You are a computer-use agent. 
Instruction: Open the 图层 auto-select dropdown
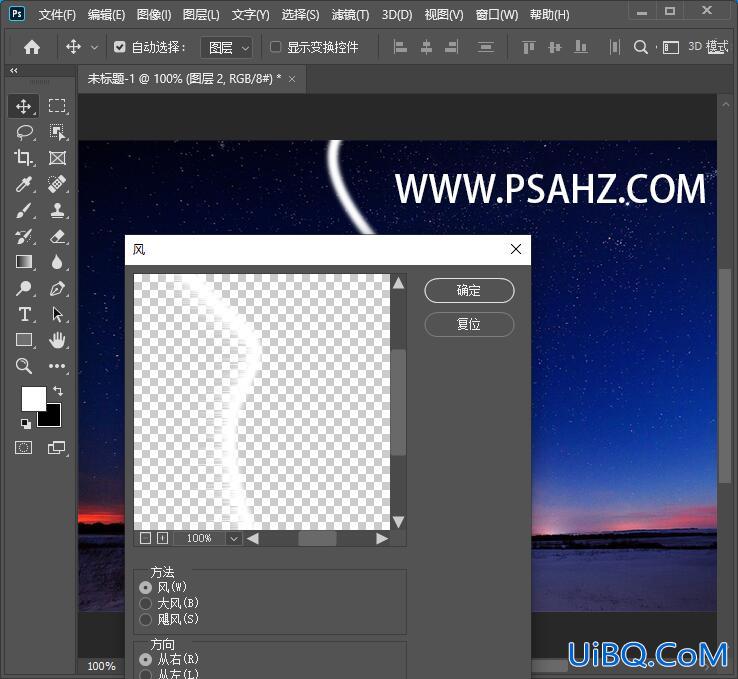point(226,48)
